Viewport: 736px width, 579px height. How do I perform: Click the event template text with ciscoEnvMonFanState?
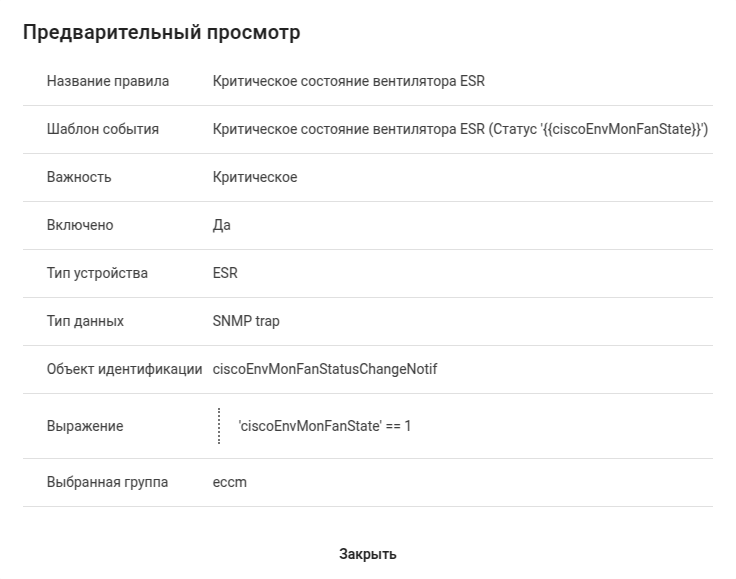pyautogui.click(x=460, y=129)
